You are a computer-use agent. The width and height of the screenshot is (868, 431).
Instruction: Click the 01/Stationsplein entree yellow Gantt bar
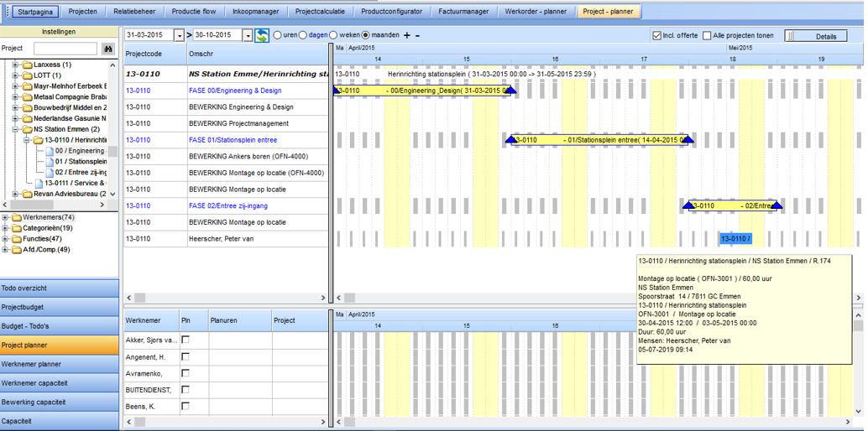pos(600,140)
